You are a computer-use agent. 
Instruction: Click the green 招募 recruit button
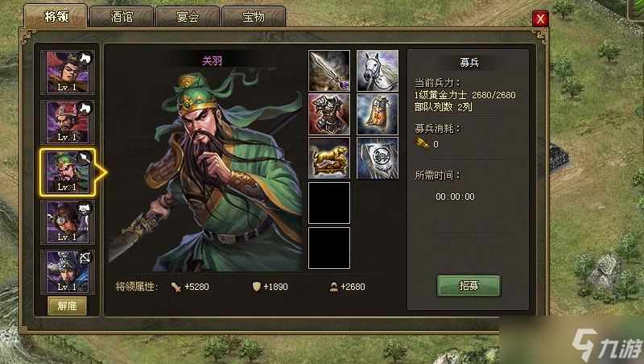tap(469, 286)
